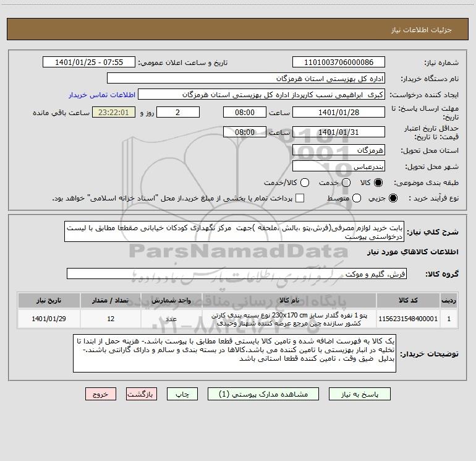Click the time field next to 1401/01/31
The height and width of the screenshot is (461, 476).
click(x=245, y=132)
